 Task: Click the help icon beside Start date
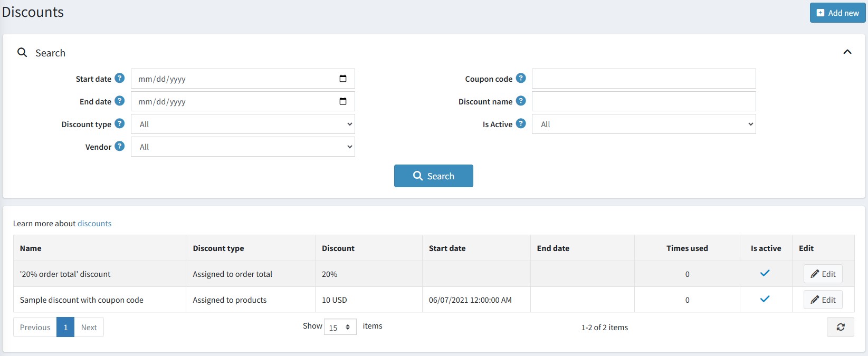(x=120, y=78)
